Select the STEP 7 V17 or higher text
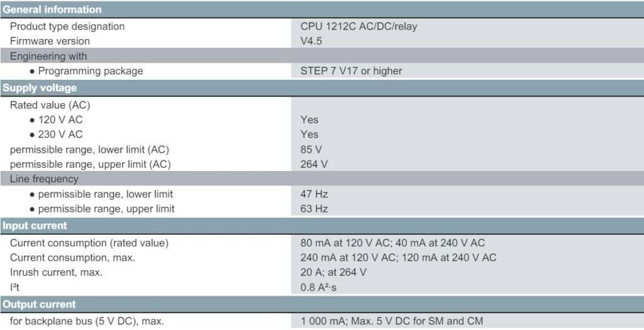 point(351,70)
